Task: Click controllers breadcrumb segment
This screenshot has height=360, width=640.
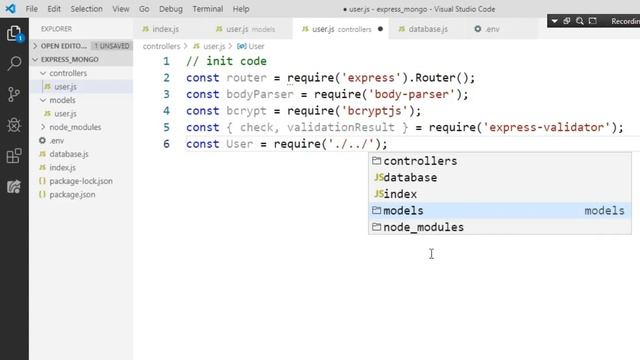Action: [x=161, y=46]
